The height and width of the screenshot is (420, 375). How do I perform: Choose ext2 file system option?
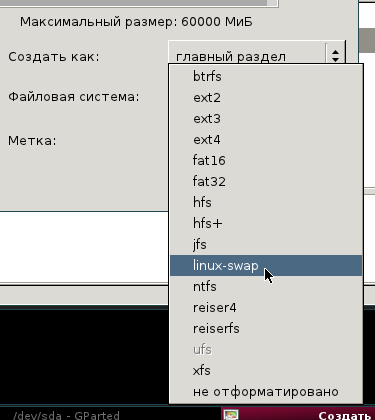coord(266,98)
